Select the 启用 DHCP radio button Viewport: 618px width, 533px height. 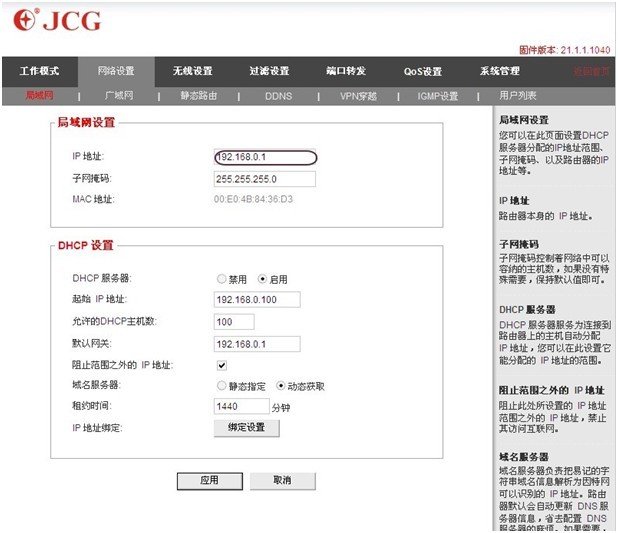point(262,279)
